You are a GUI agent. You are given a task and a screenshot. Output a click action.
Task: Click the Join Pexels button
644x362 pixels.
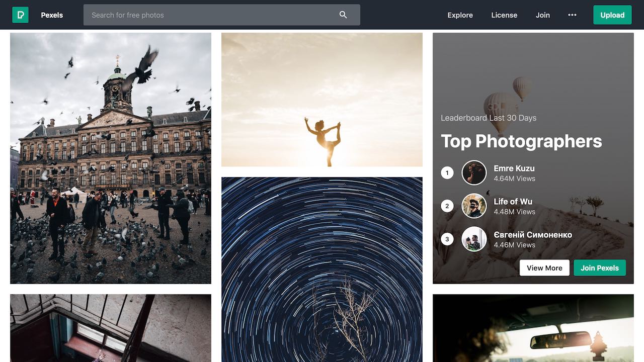click(600, 268)
